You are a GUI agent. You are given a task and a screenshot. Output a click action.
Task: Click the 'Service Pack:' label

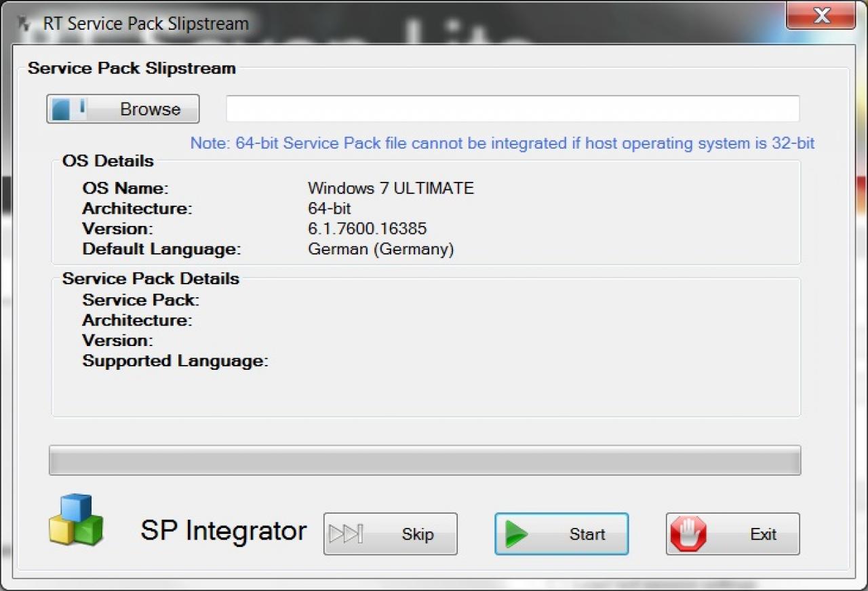(x=141, y=300)
